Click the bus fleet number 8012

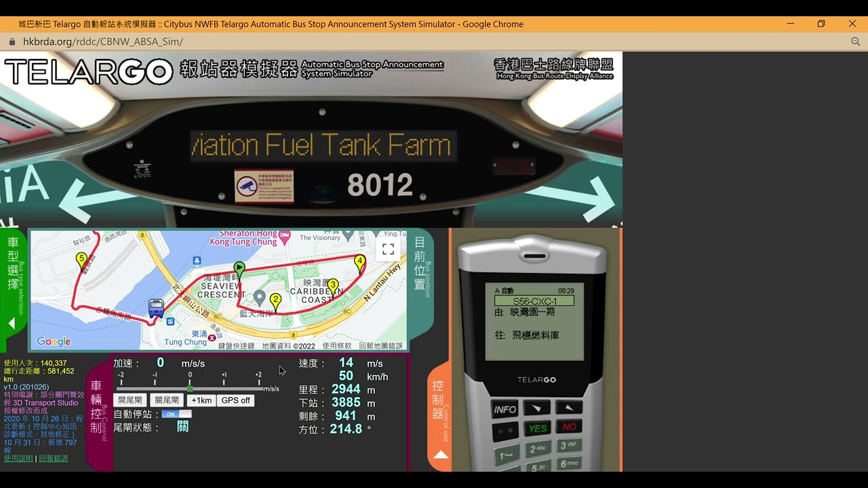click(380, 185)
